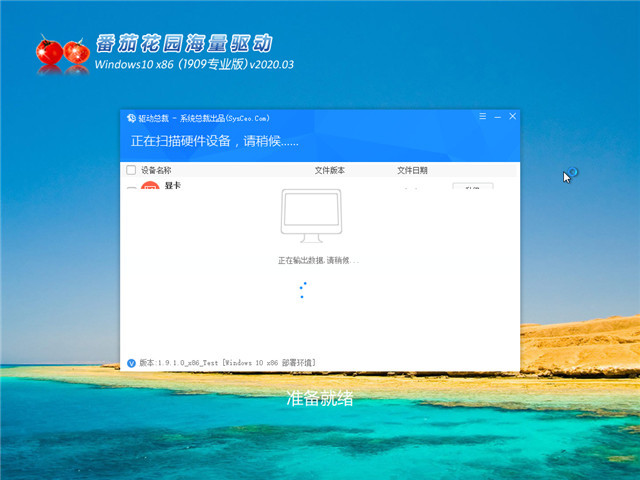The image size is (640, 480).
Task: Close the 驱动总裁 window
Action: [x=512, y=117]
